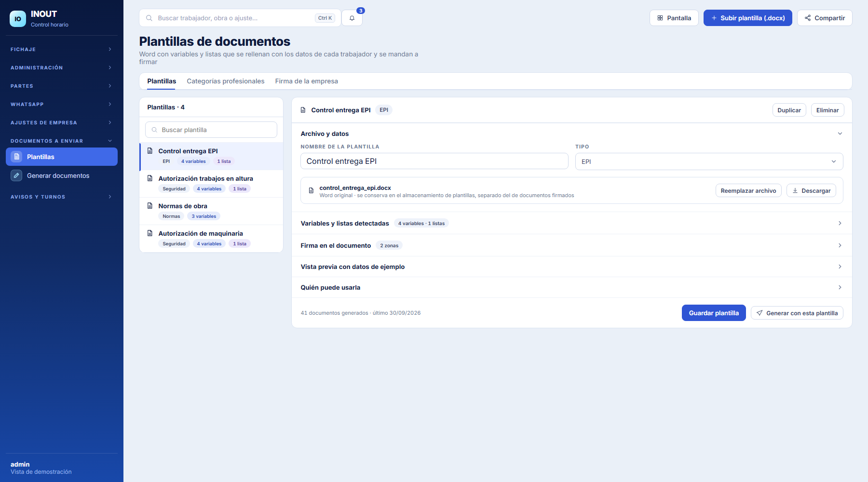This screenshot has width=868, height=482.
Task: Click Reemplazar archivo button
Action: (x=748, y=191)
